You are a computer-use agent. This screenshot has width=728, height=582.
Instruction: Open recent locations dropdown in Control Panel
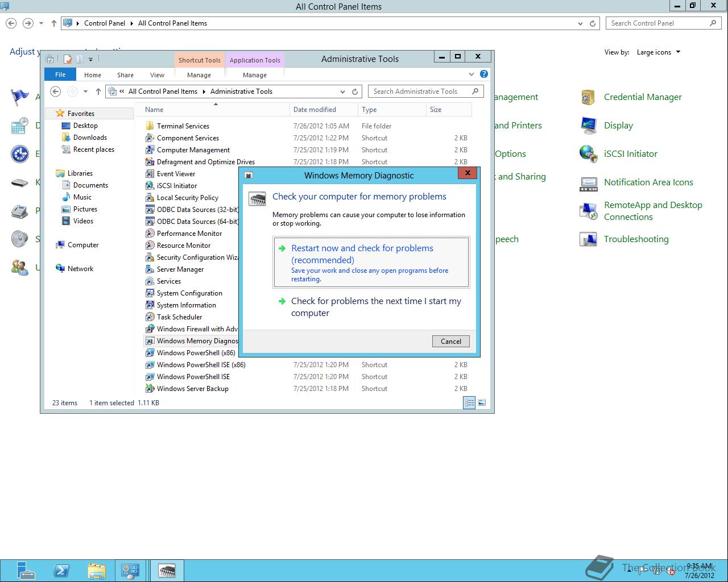point(41,23)
